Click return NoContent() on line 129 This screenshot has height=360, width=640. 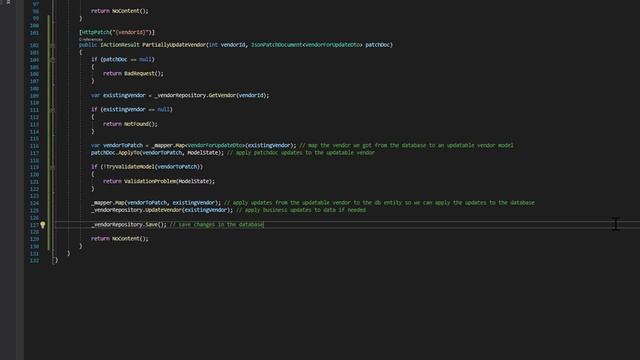[120, 239]
